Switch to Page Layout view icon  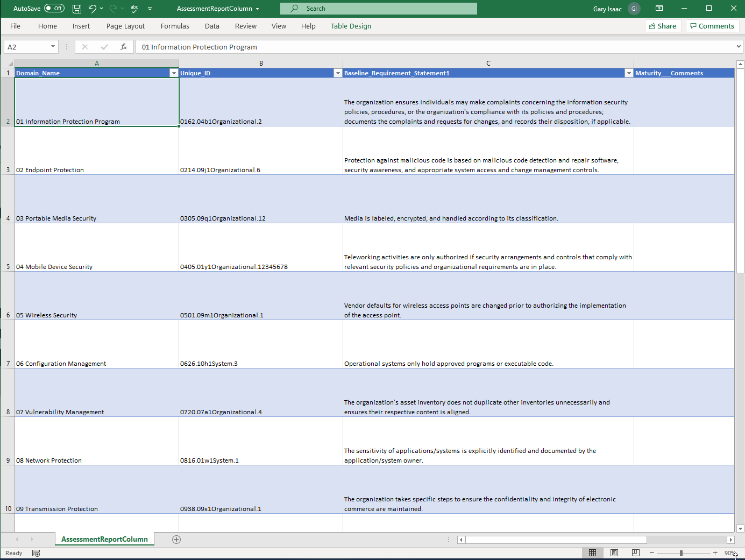click(x=614, y=553)
